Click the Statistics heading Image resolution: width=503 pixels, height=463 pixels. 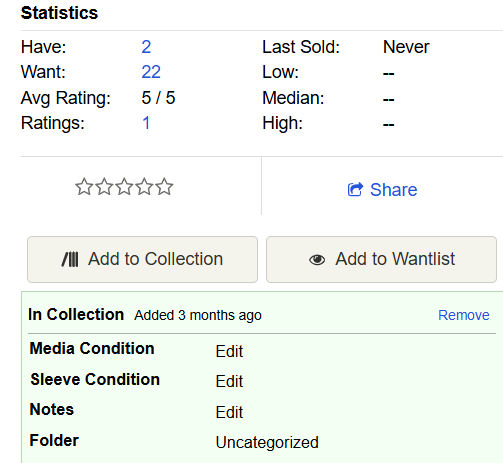click(59, 13)
